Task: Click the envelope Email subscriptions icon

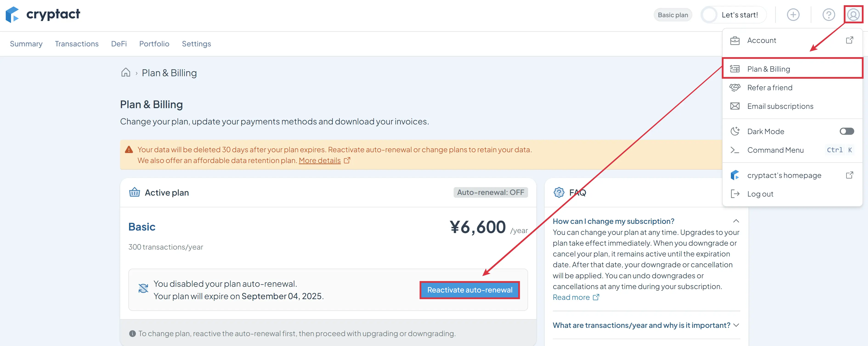Action: click(735, 106)
